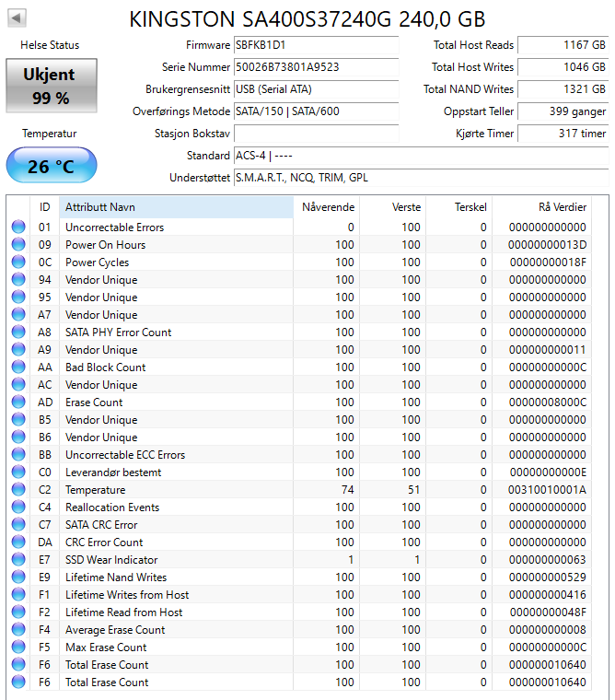This screenshot has width=615, height=700.
Task: Select the Firmware field SBFKB1D1
Action: tap(316, 45)
